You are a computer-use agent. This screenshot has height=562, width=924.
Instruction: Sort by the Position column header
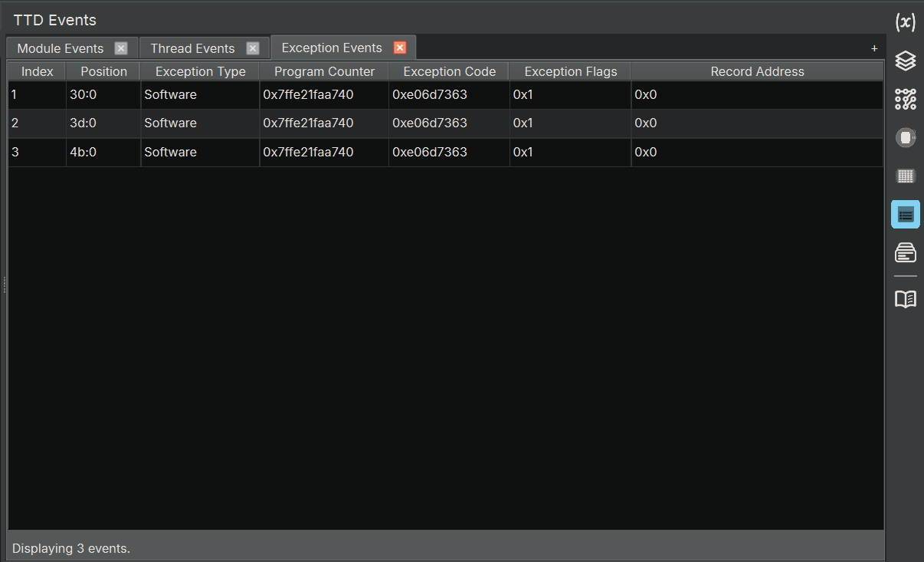coord(103,71)
